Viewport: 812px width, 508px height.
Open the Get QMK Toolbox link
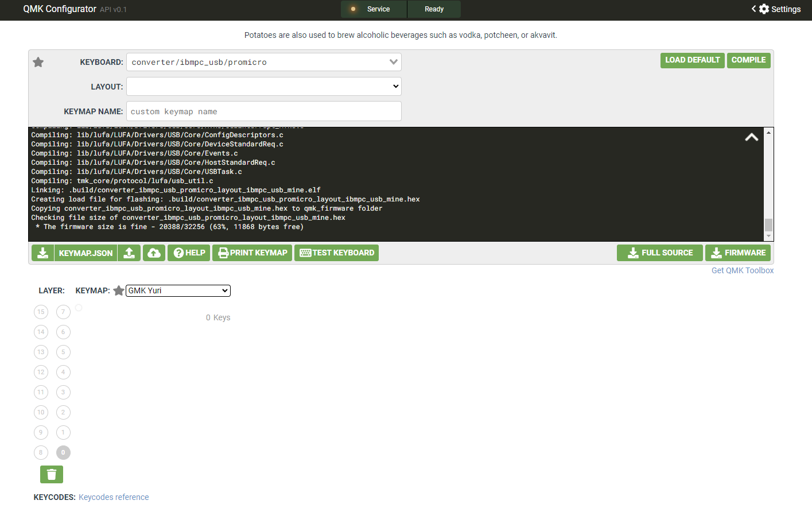742,270
